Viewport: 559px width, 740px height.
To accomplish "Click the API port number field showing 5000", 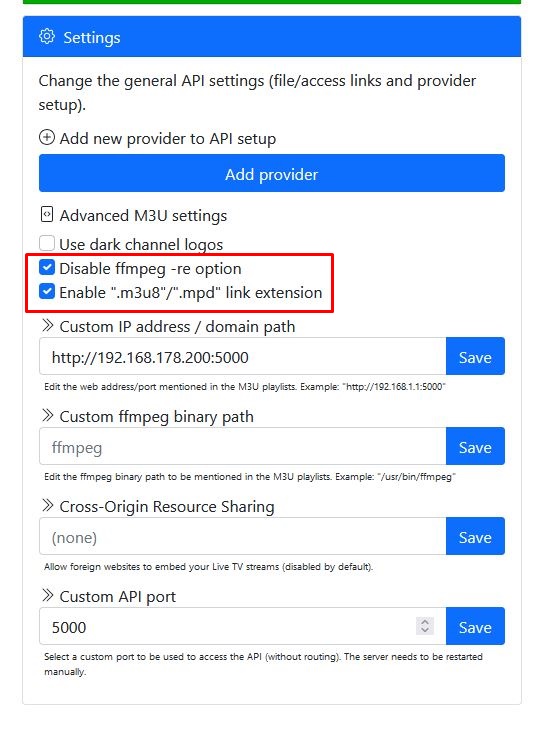I will point(243,626).
